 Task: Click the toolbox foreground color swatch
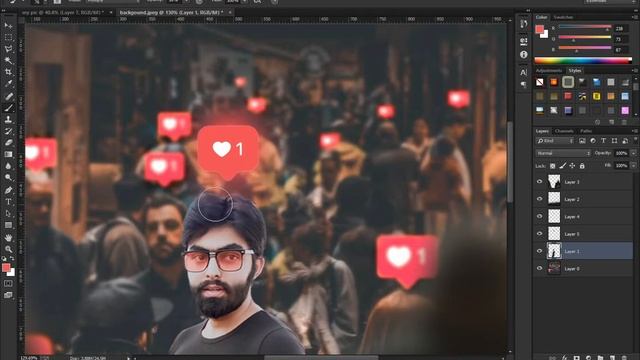pos(6,268)
